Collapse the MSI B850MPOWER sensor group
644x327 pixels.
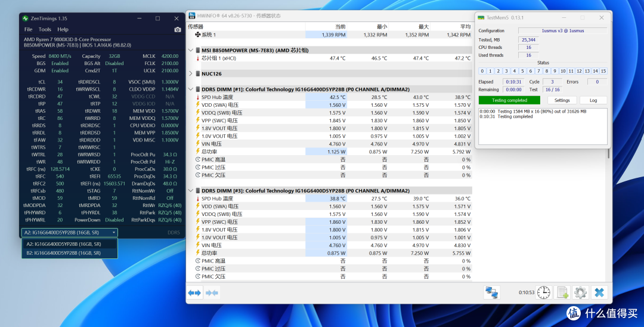point(191,51)
